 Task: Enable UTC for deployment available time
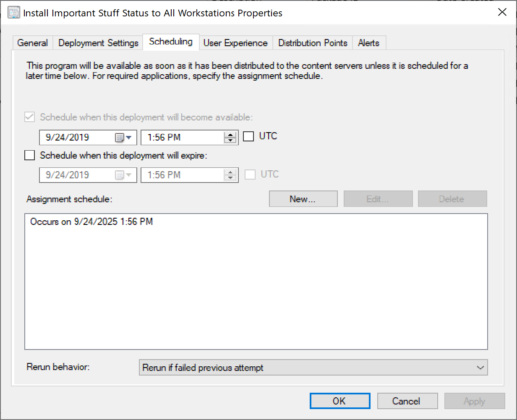pyautogui.click(x=249, y=137)
